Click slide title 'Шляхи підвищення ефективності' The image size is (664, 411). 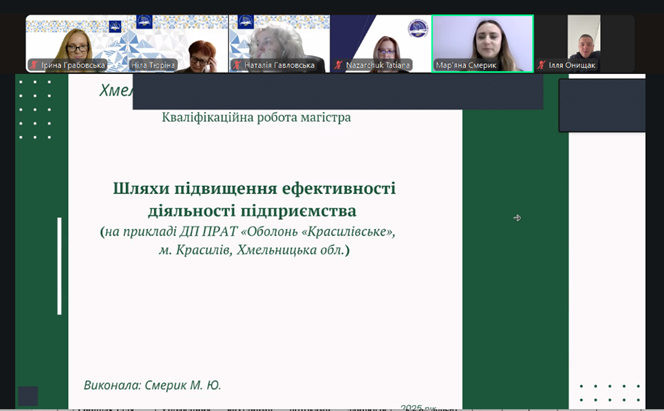click(x=254, y=188)
